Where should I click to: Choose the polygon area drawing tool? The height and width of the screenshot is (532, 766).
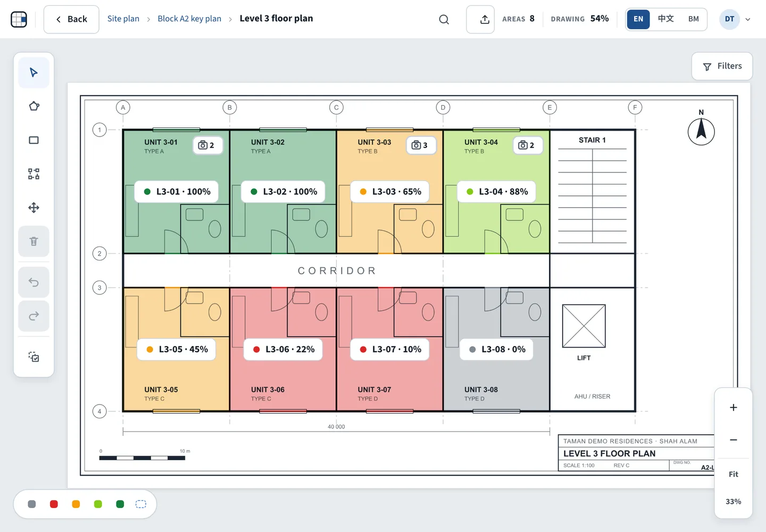[x=34, y=106]
